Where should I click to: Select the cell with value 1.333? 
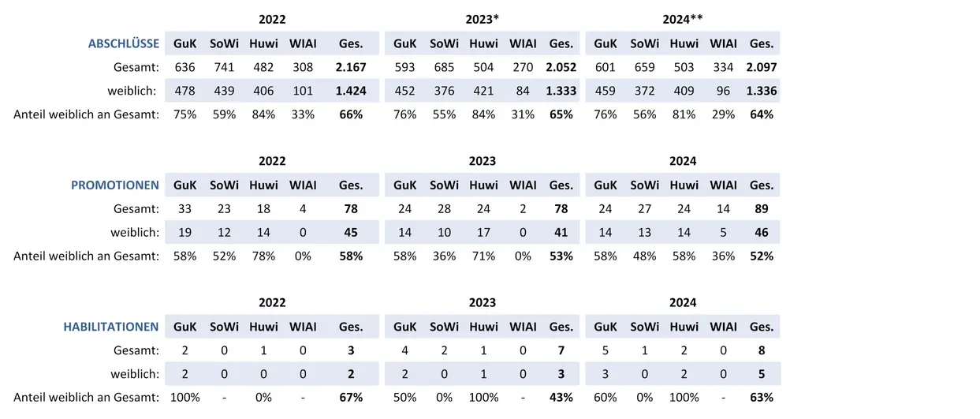point(561,91)
